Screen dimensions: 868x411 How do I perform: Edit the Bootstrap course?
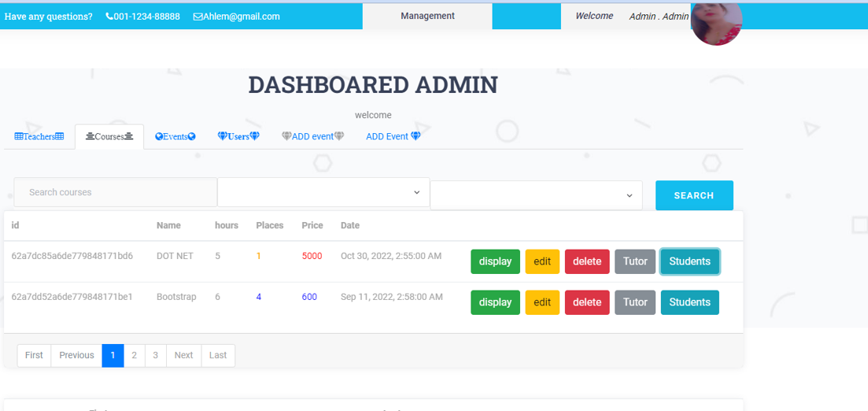(x=542, y=302)
